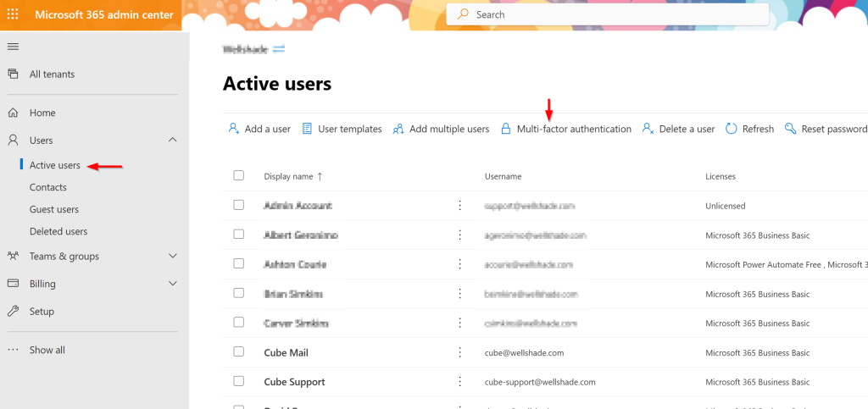Image resolution: width=868 pixels, height=409 pixels.
Task: Collapse the Users section chevron
Action: [173, 141]
